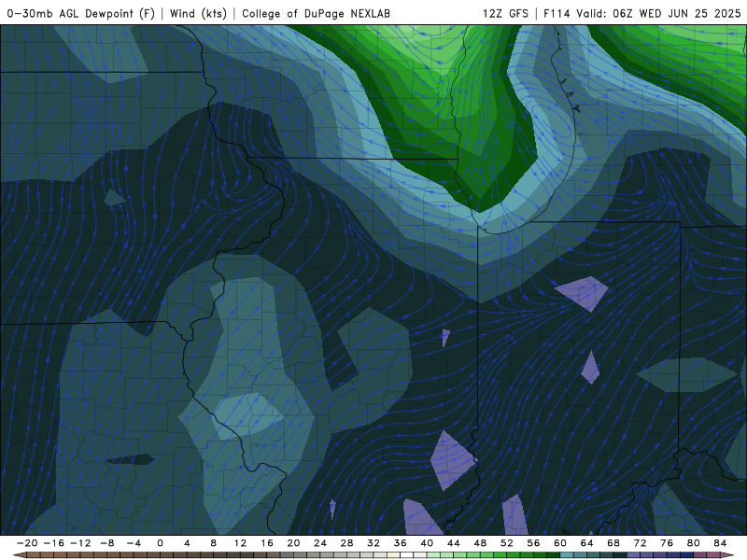Viewport: 747px width, 560px height.
Task: Click the white swatch below the 36 label
Action: (407, 555)
